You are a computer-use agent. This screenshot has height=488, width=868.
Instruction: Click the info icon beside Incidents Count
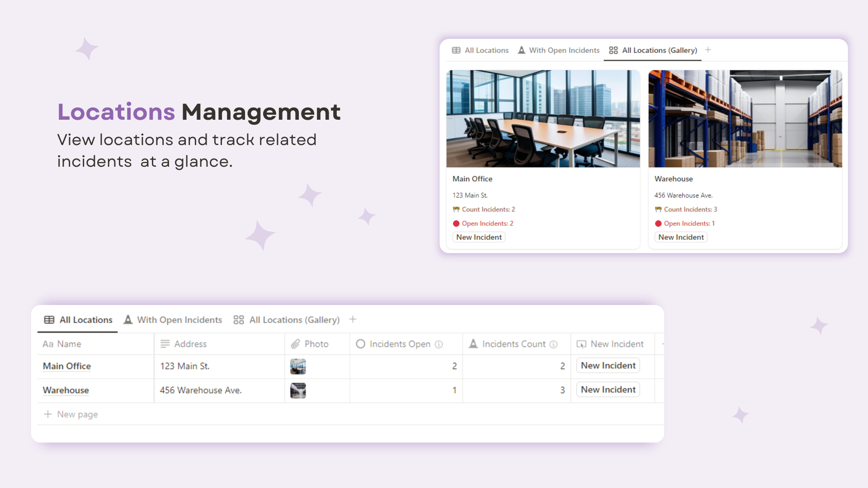click(553, 344)
